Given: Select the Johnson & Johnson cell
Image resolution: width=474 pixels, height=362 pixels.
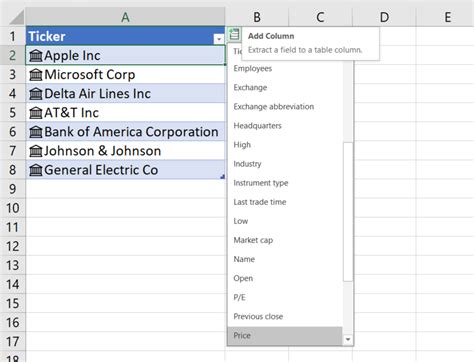Looking at the screenshot, I should (125, 151).
